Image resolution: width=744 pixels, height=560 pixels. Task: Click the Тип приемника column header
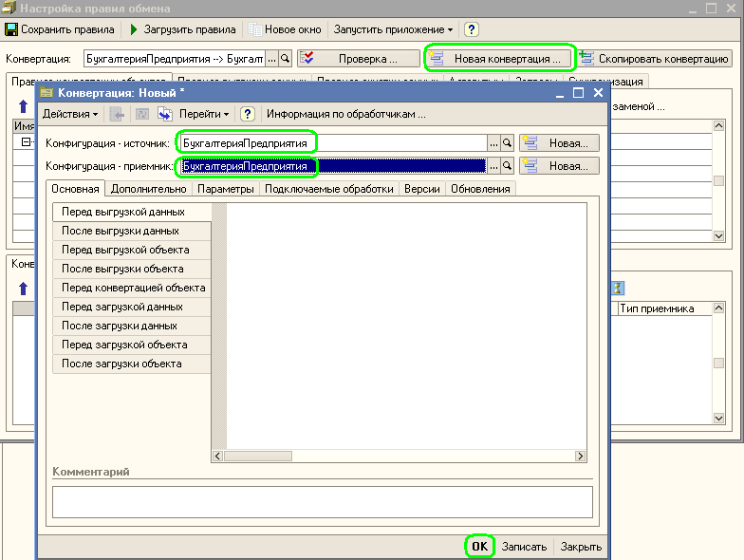664,308
